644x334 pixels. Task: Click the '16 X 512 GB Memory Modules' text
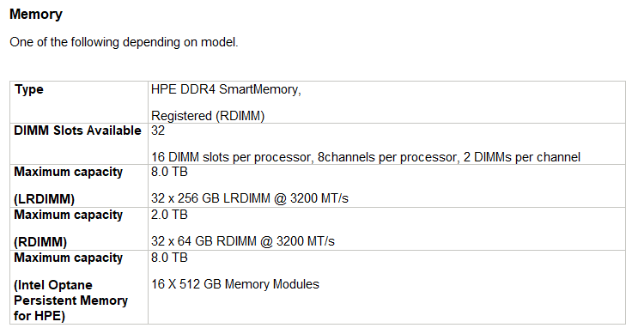[235, 285]
